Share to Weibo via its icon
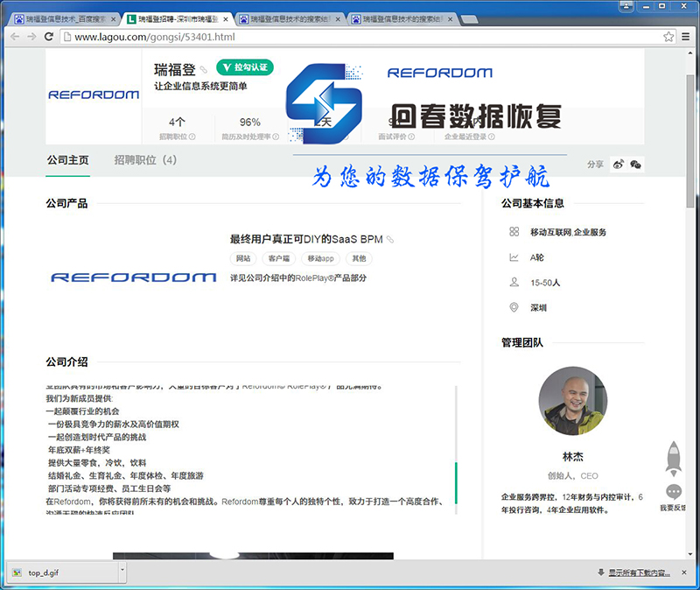This screenshot has height=590, width=700. click(x=619, y=164)
